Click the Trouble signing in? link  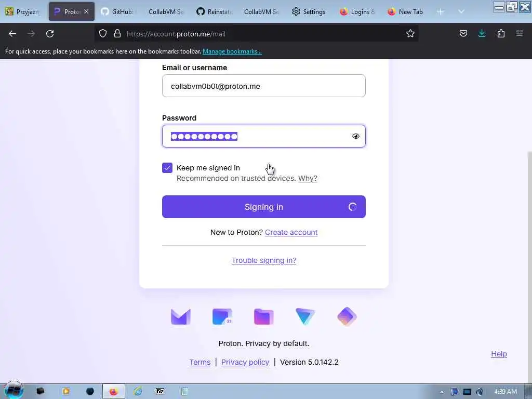click(263, 260)
